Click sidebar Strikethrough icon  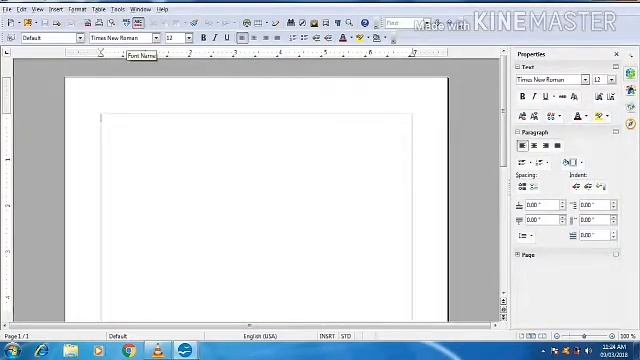(562, 97)
